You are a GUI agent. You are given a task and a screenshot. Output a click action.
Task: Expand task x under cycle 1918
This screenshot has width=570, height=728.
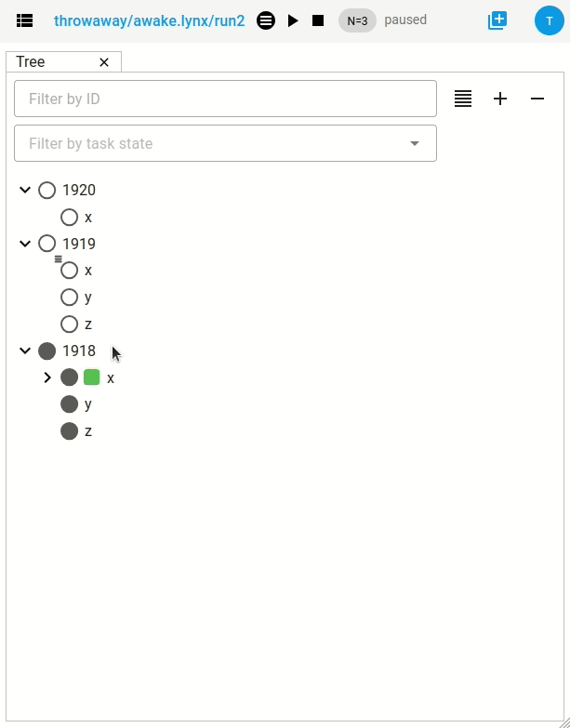click(47, 377)
